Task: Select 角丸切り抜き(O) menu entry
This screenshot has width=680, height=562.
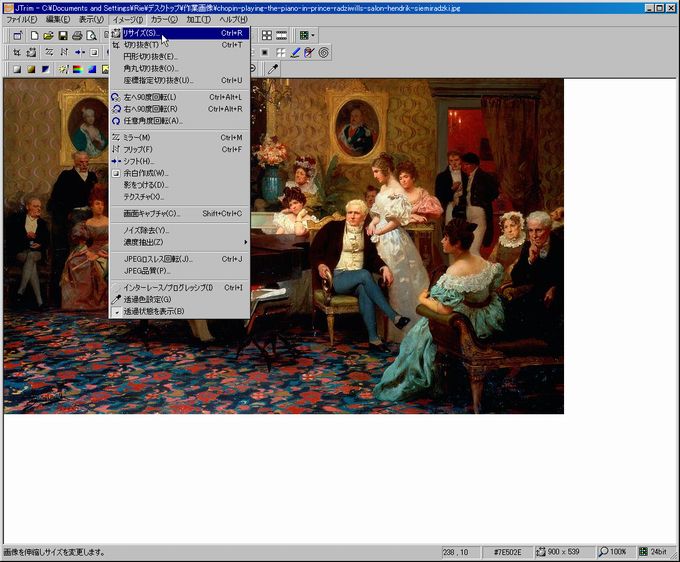Action: (x=180, y=69)
